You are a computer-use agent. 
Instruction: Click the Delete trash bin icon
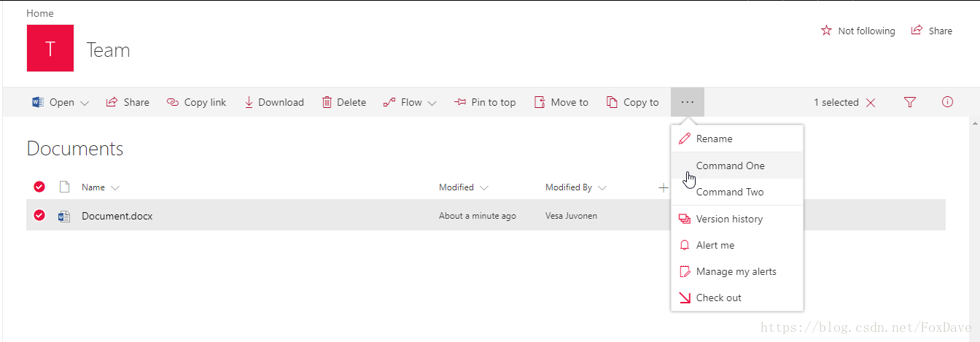327,102
